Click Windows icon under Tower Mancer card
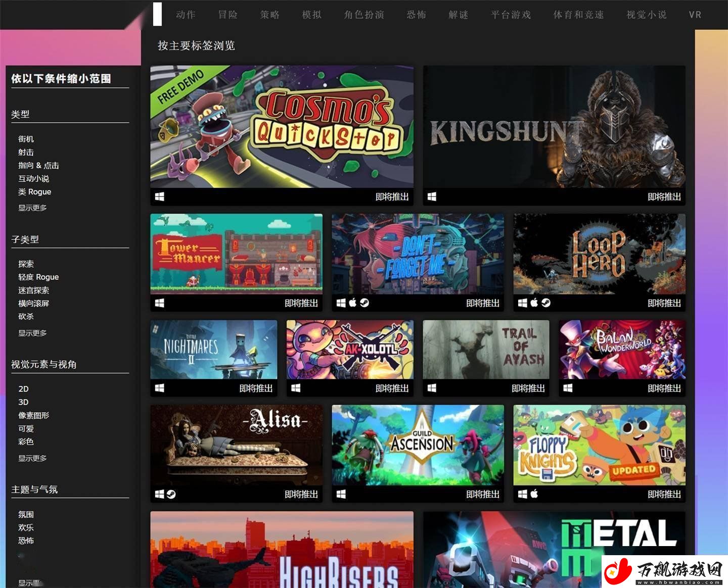Viewport: 728px width, 588px height. (x=160, y=303)
